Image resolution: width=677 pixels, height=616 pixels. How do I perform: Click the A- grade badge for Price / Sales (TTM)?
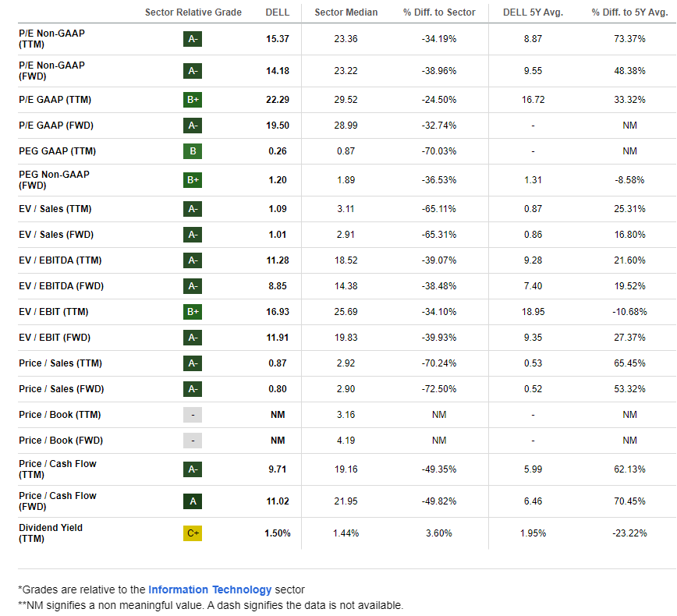point(193,363)
